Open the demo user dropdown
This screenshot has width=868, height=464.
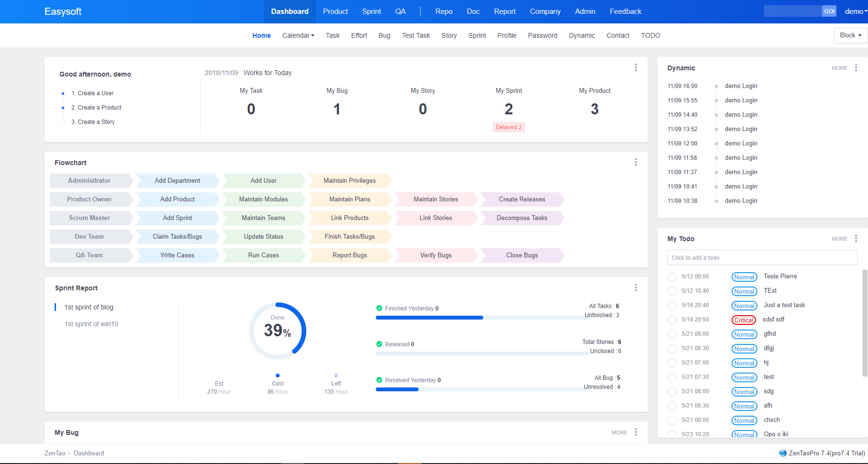856,11
